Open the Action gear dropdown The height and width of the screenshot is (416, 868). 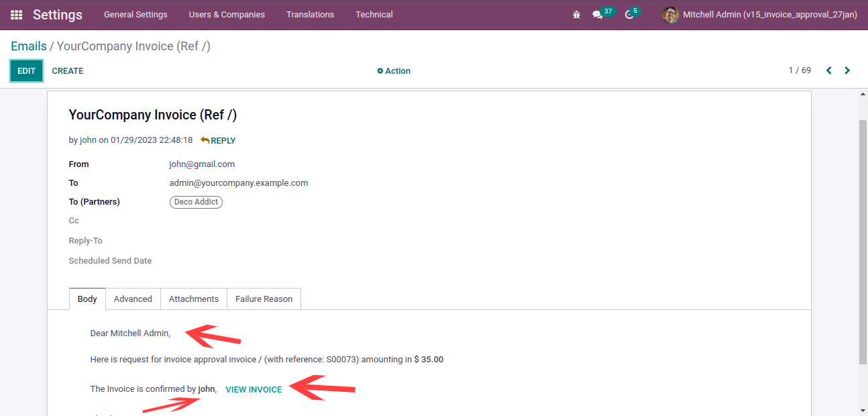(394, 71)
